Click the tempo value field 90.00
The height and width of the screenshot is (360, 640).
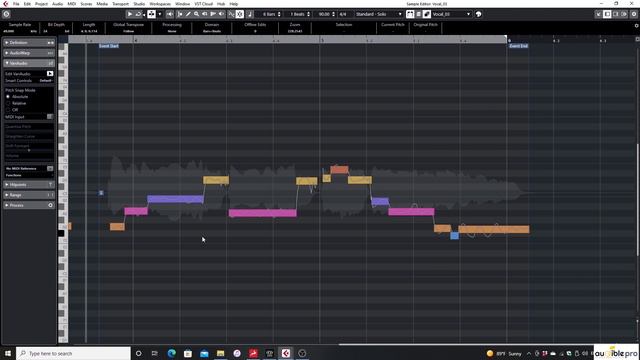(x=325, y=14)
